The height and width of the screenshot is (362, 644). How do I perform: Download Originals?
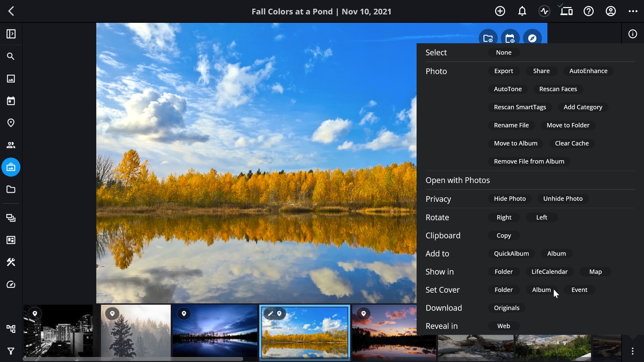click(x=506, y=308)
